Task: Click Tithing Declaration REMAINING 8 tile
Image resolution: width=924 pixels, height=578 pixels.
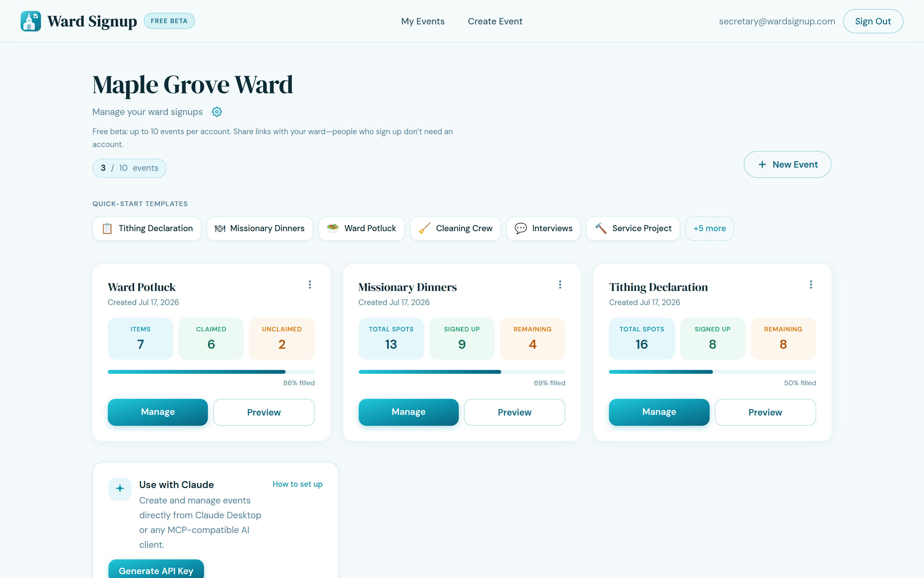Action: (x=783, y=339)
